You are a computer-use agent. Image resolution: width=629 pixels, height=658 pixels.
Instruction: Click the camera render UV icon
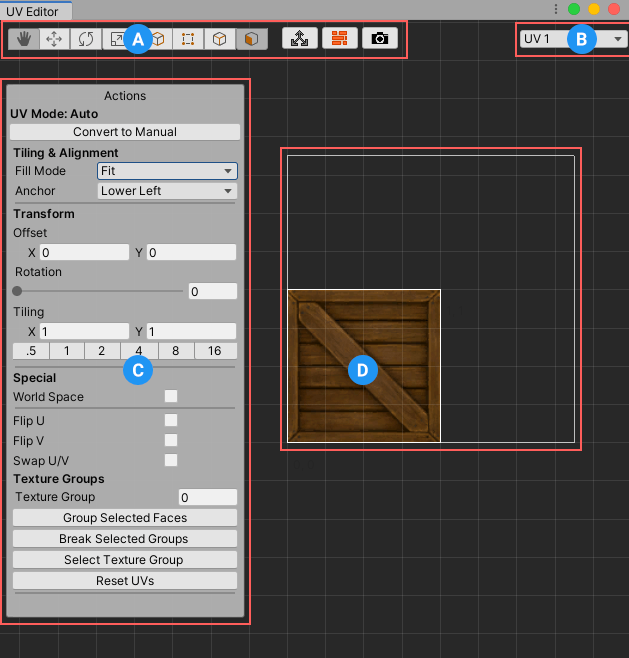(x=379, y=39)
